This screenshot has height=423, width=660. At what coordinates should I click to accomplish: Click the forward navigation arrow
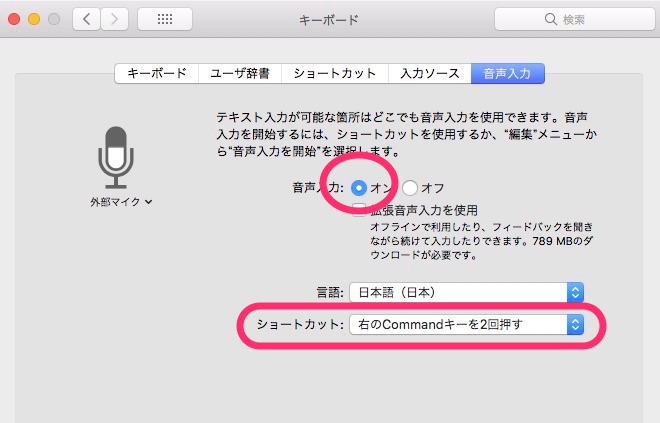(x=114, y=19)
